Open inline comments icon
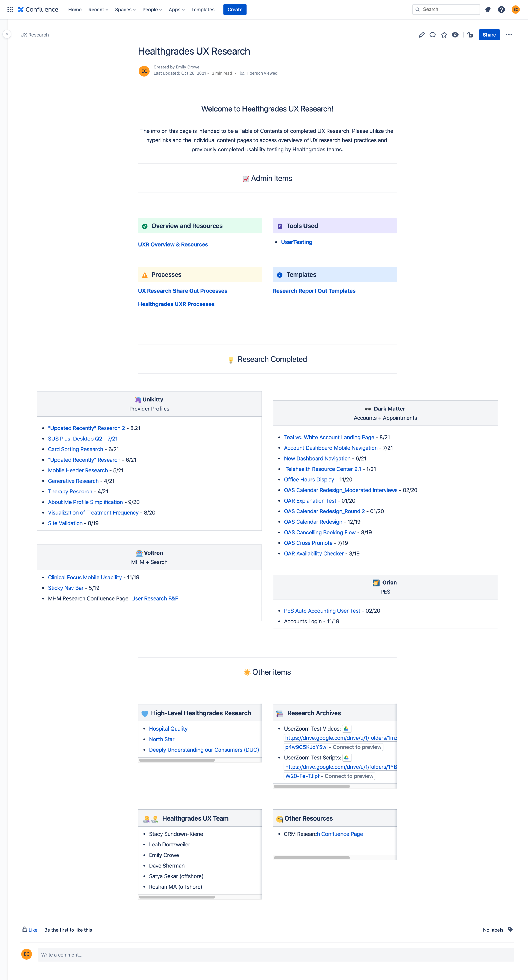This screenshot has width=528, height=980. (x=433, y=35)
